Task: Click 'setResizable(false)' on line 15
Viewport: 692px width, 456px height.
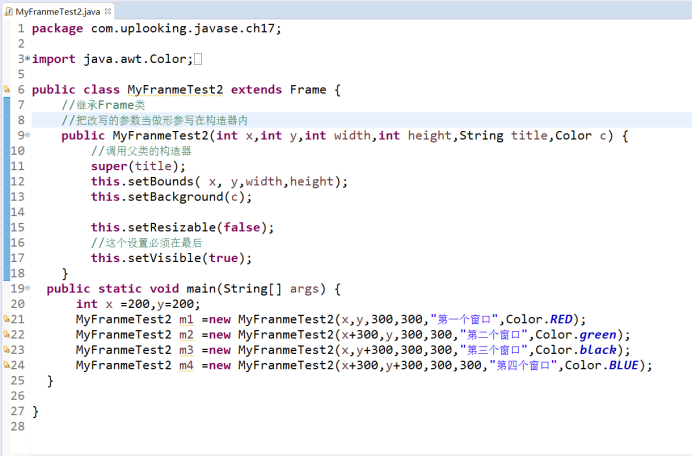Action: 197,227
